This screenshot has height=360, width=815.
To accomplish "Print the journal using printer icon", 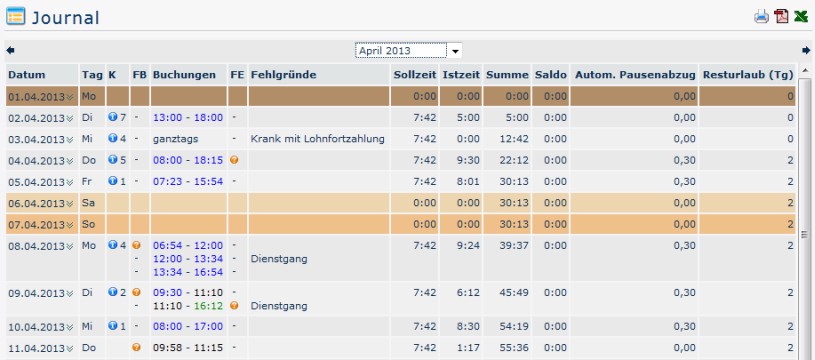I will tap(761, 17).
